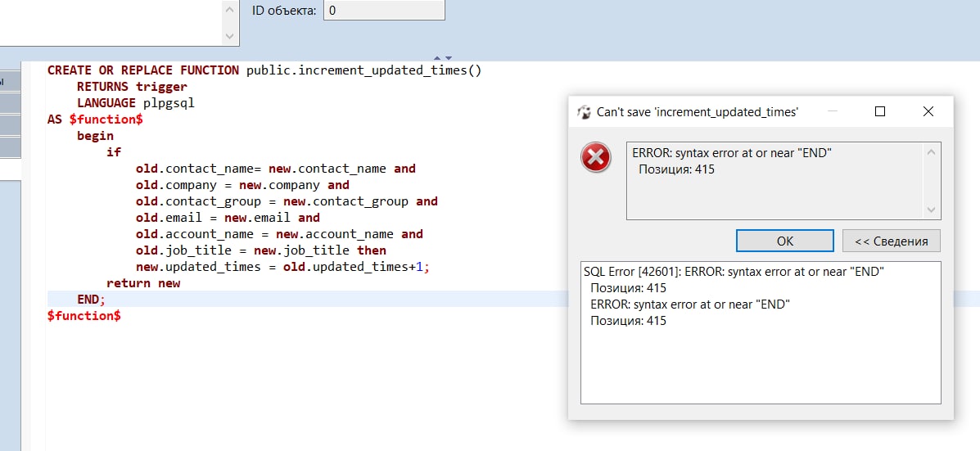Screen dimensions: 980x451
Task: Click the if keyword line
Action: tap(114, 151)
